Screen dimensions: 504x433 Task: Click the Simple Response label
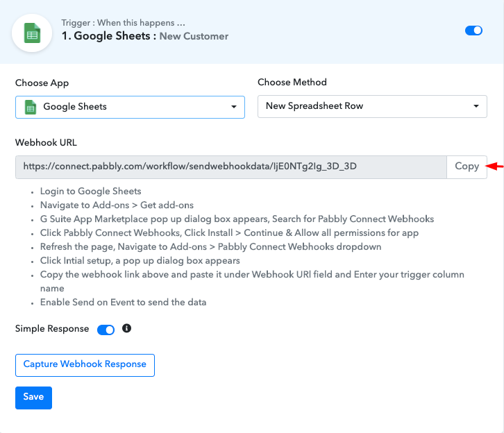(52, 329)
